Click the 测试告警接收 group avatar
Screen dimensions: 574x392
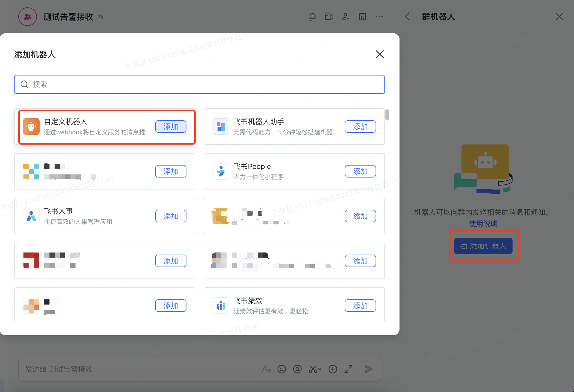pos(28,17)
